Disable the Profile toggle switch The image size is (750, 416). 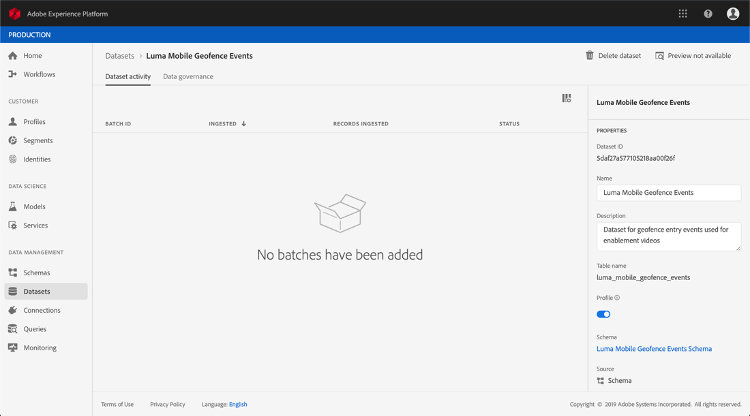coord(603,314)
